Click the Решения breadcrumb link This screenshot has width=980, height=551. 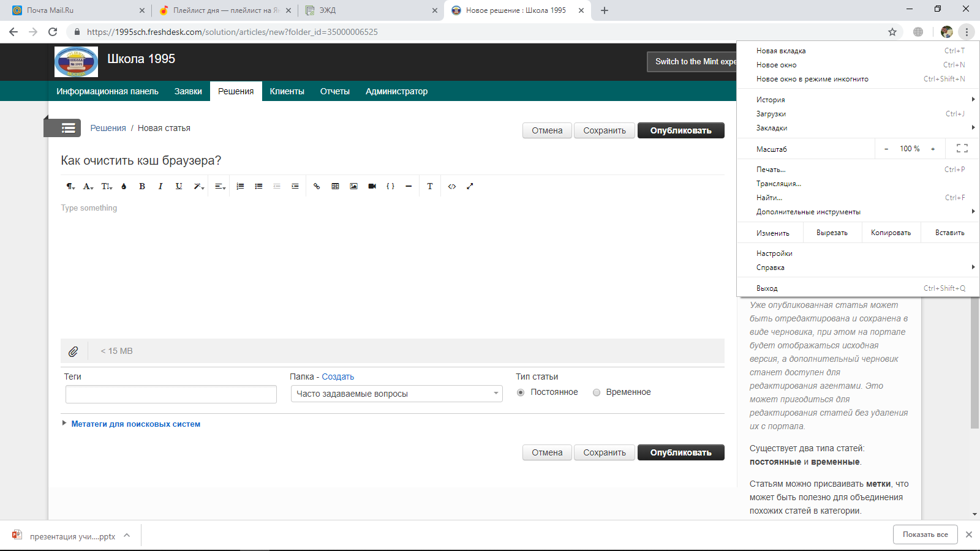pyautogui.click(x=108, y=128)
